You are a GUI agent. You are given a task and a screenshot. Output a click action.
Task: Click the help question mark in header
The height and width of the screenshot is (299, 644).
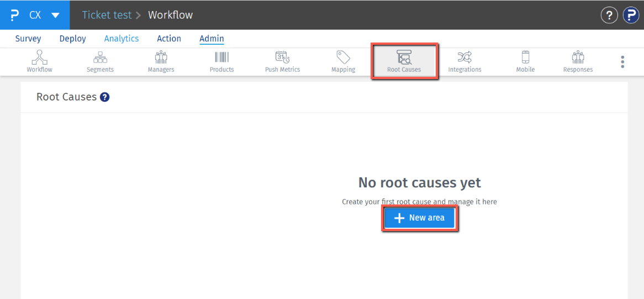pyautogui.click(x=609, y=15)
